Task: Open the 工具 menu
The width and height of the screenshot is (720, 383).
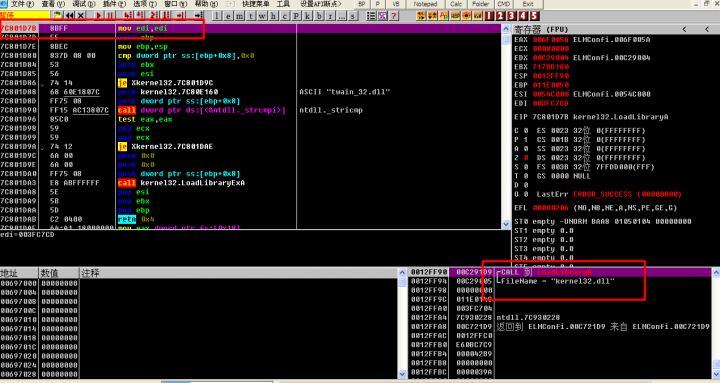Action: click(283, 4)
